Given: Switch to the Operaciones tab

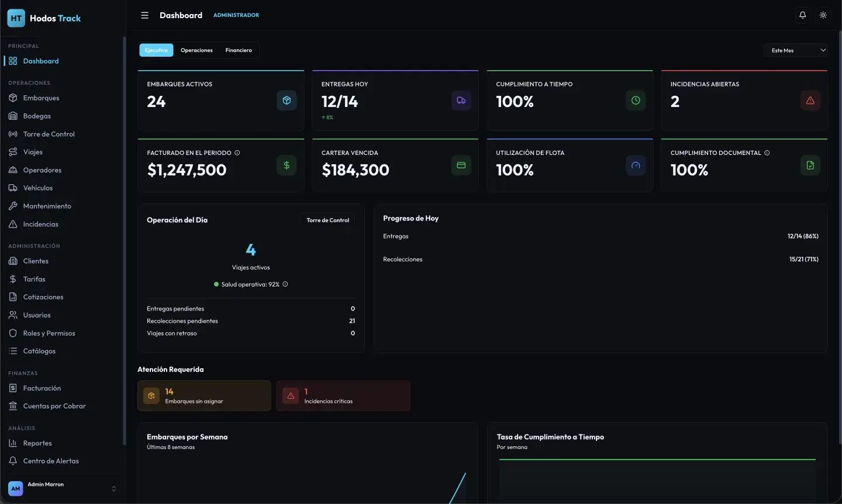Looking at the screenshot, I should 196,50.
